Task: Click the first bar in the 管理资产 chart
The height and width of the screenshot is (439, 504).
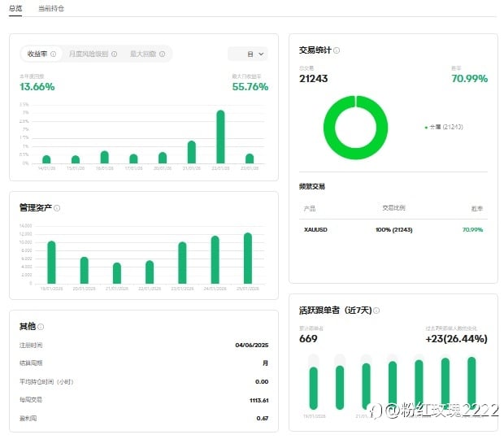Action: [x=51, y=263]
